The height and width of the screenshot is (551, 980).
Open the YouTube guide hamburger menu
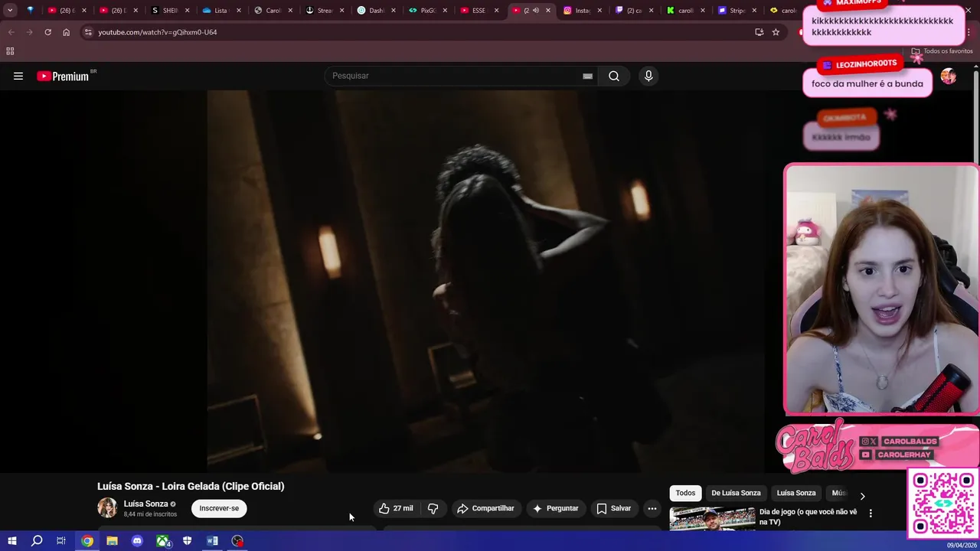point(18,76)
